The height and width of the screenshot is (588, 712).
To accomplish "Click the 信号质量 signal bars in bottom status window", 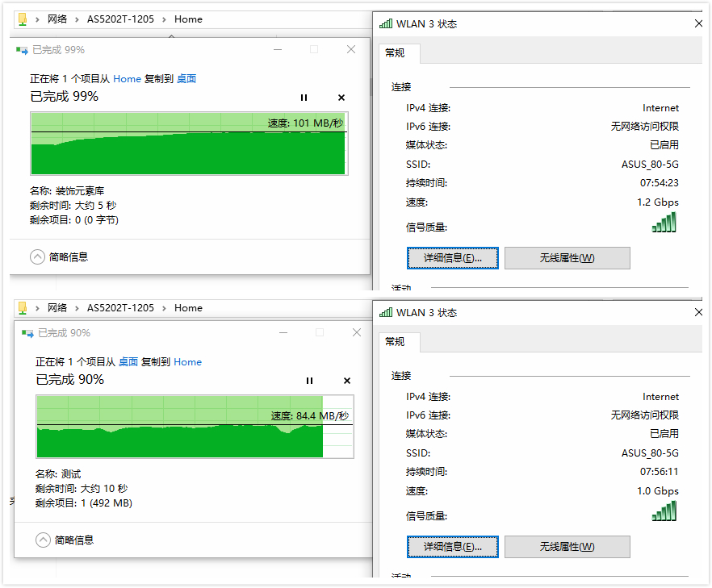I will click(664, 511).
